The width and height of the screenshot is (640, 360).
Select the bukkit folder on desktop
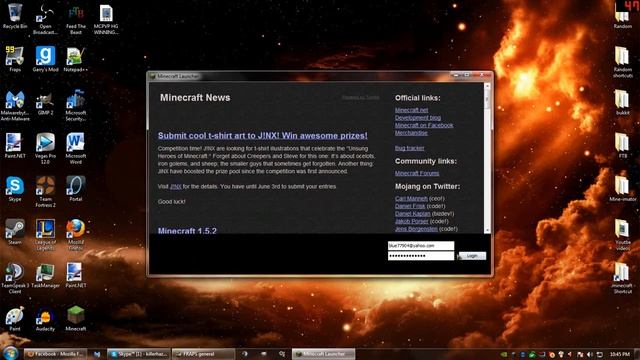click(622, 103)
